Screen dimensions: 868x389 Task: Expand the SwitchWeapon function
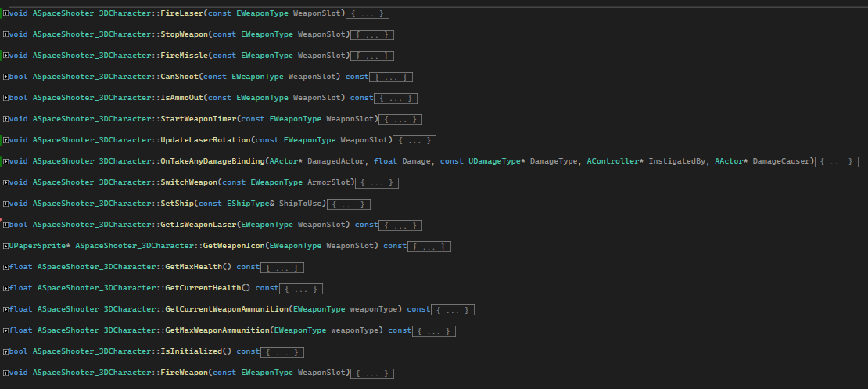5,183
